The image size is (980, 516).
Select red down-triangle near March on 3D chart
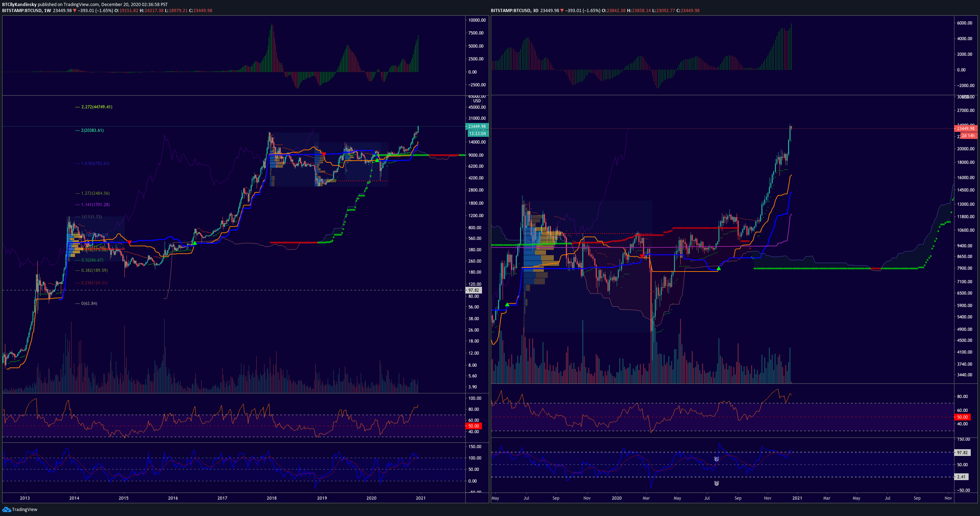pyautogui.click(x=642, y=257)
